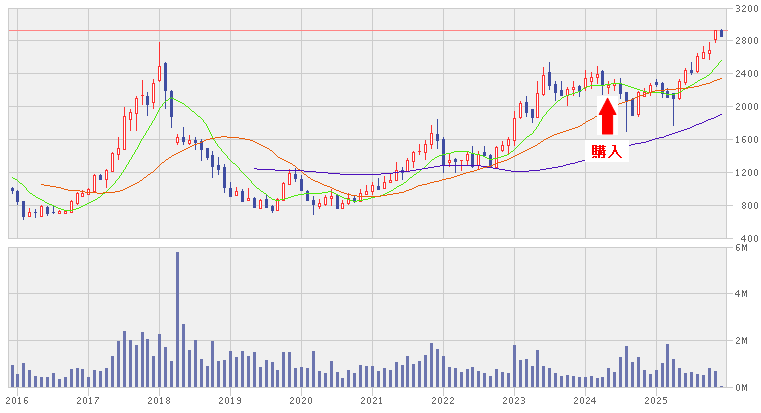The image size is (761, 413).
Task: Click the 2M volume axis label
Action: point(743,341)
